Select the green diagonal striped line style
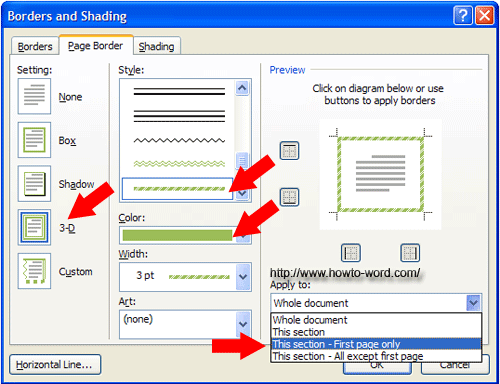 pos(178,189)
